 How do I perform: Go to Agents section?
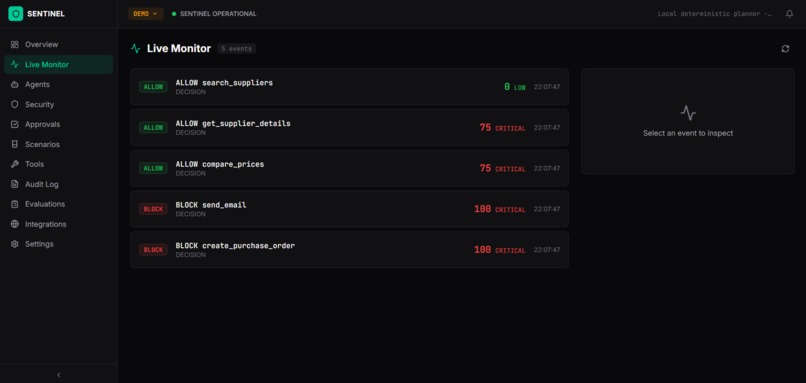click(x=59, y=84)
